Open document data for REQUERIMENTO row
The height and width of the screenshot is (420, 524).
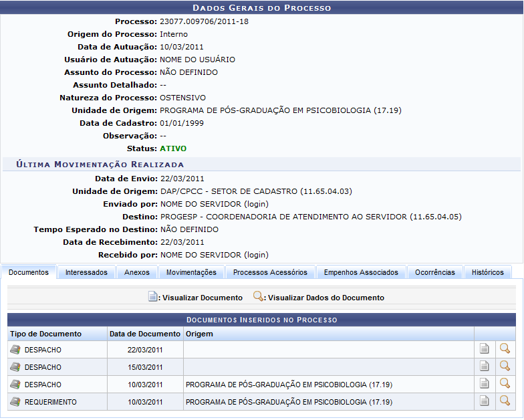point(505,401)
